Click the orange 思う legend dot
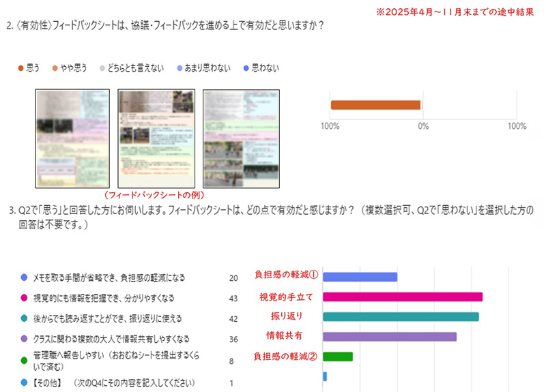The image size is (546, 392). [x=21, y=68]
